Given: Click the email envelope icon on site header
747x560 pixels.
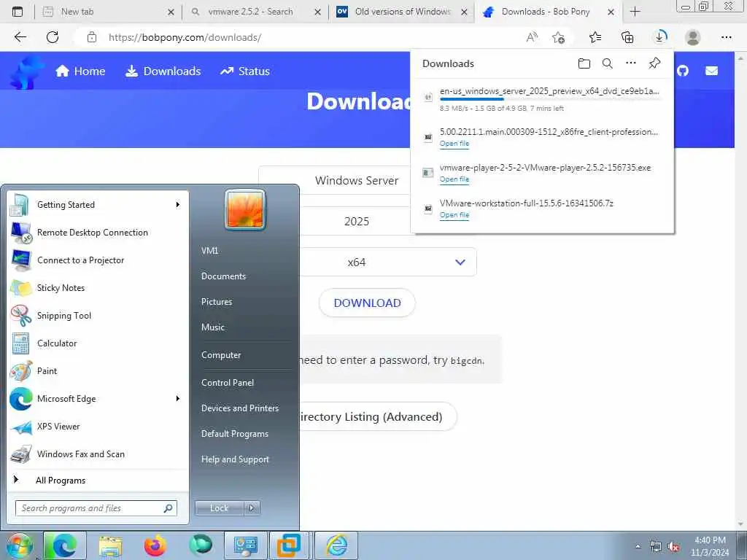Looking at the screenshot, I should pyautogui.click(x=711, y=71).
